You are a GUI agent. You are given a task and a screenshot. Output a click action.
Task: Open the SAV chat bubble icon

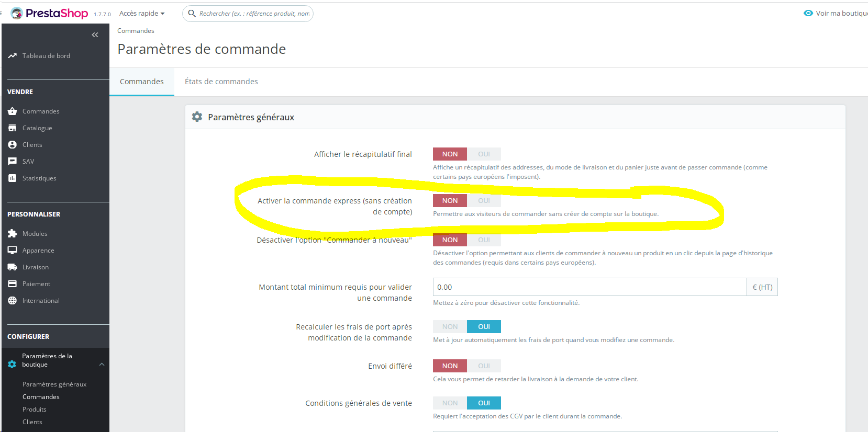click(12, 162)
